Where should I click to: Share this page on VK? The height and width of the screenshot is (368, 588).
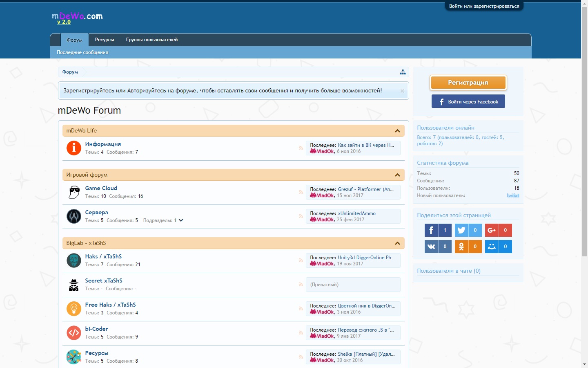coord(438,247)
